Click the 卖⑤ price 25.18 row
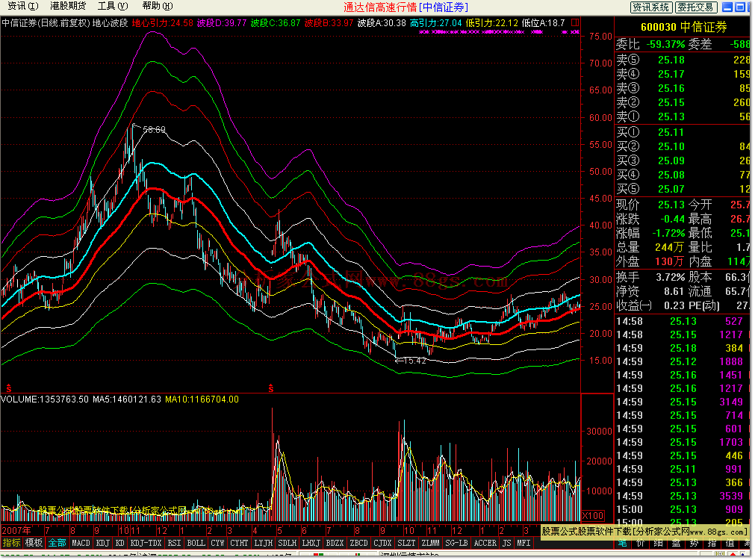Image resolution: width=755 pixels, height=560 pixels. click(683, 60)
